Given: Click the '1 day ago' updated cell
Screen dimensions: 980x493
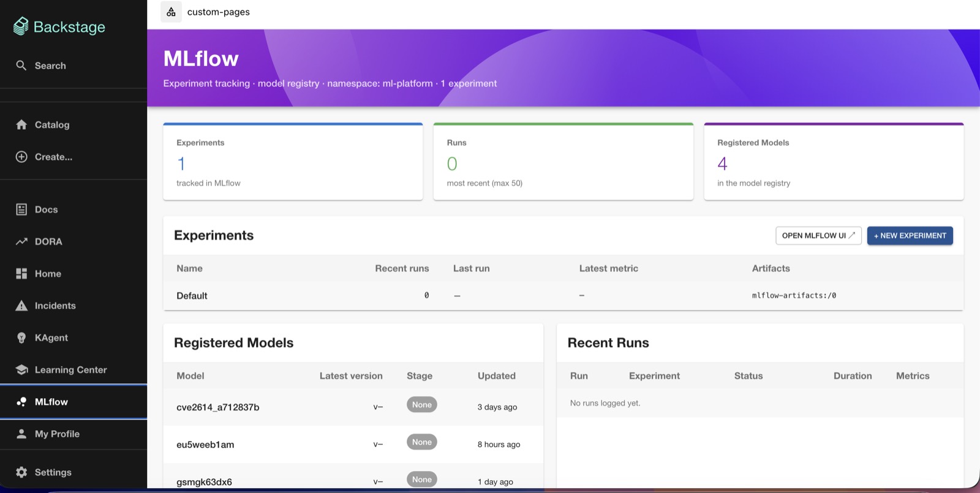Looking at the screenshot, I should point(496,482).
